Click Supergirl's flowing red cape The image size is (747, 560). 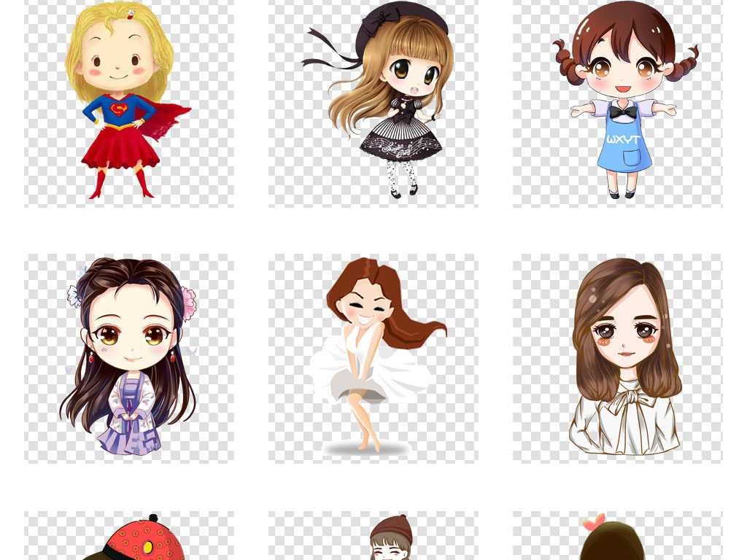172,115
